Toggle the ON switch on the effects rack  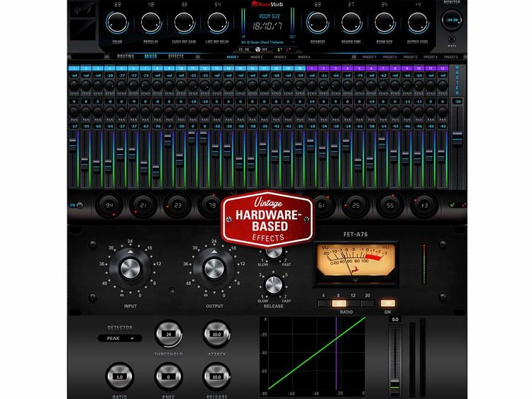coord(79,206)
